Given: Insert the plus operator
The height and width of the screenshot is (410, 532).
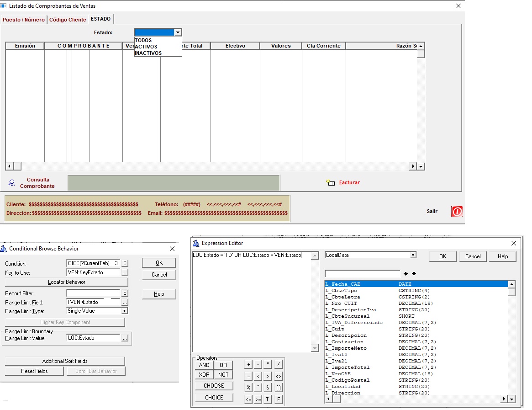Looking at the screenshot, I should tap(249, 364).
